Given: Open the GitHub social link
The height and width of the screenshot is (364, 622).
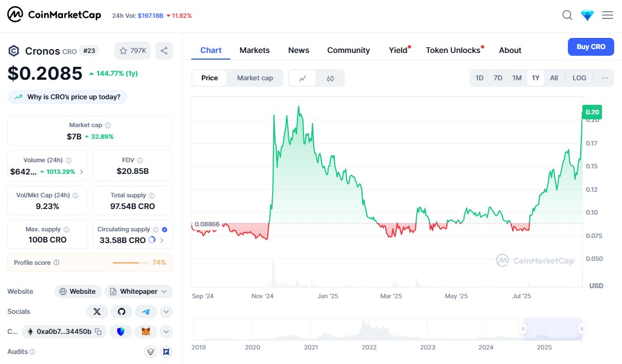Looking at the screenshot, I should tap(122, 312).
